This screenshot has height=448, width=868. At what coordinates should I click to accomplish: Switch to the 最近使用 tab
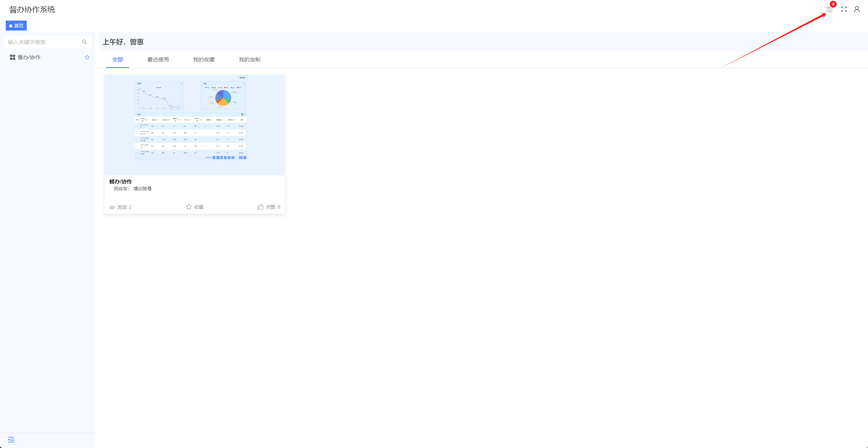(x=158, y=60)
